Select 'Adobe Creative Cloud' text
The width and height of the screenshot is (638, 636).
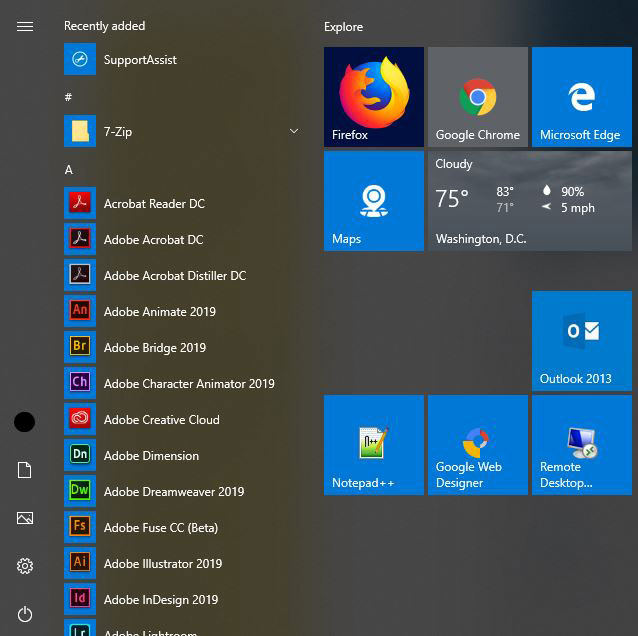(x=162, y=420)
